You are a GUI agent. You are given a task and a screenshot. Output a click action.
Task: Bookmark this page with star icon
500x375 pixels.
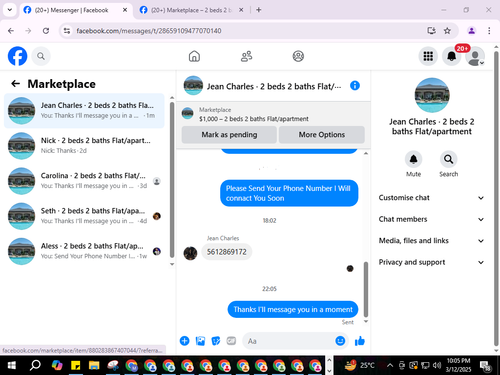pos(447,31)
